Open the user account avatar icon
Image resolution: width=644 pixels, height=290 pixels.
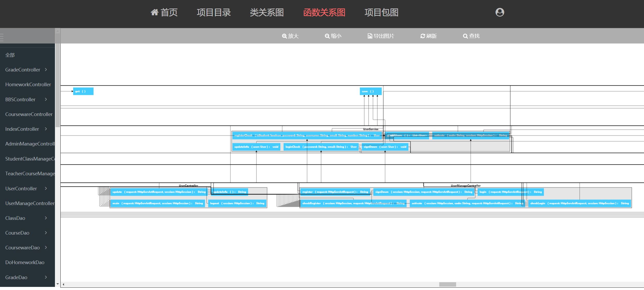pyautogui.click(x=500, y=12)
